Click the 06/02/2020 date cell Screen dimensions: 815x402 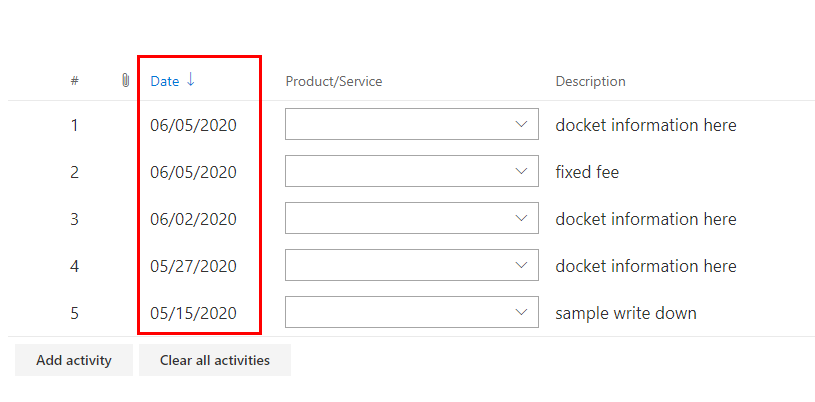(x=194, y=219)
